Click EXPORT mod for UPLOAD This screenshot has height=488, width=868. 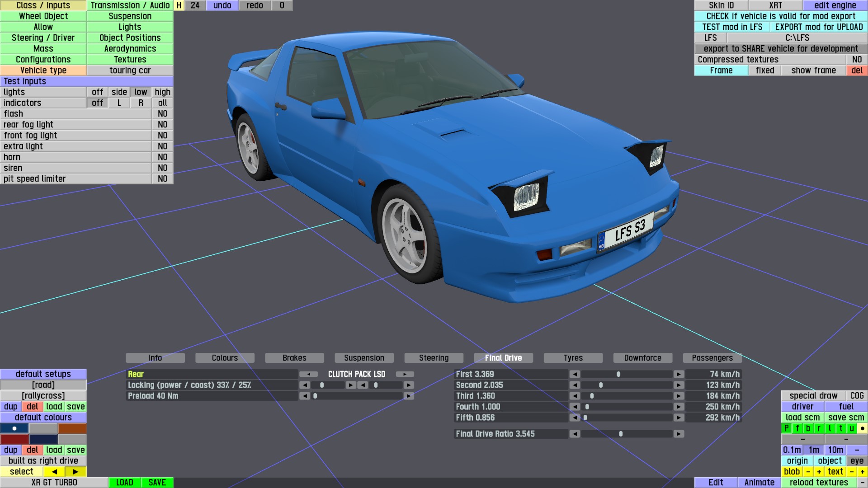(x=818, y=27)
